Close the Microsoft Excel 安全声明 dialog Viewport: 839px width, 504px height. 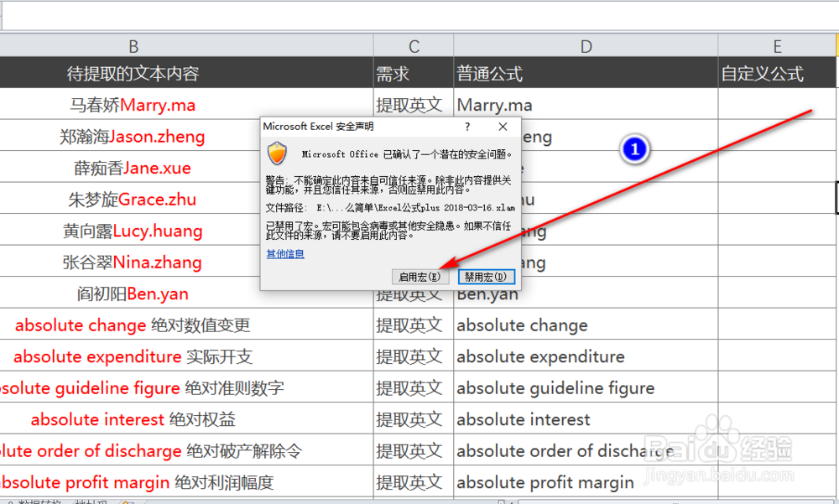pos(503,127)
